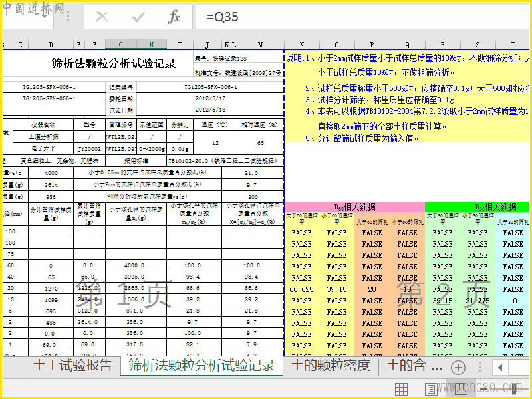The image size is (532, 399).
Task: Select the cell with value 1270
Action: point(51,289)
